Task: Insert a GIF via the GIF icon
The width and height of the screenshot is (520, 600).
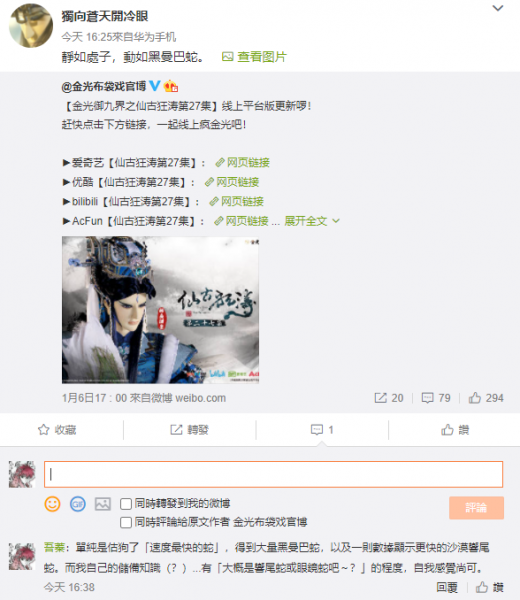Action: pyautogui.click(x=78, y=504)
